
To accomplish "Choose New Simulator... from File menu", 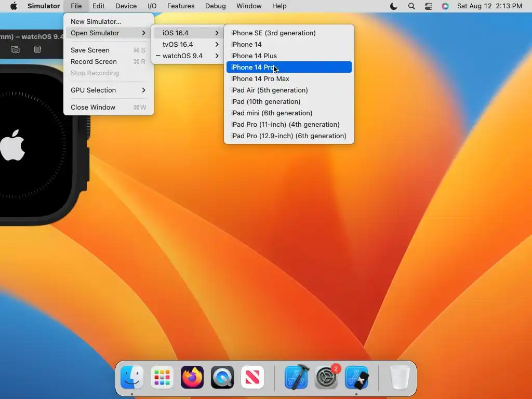I will tap(108, 21).
